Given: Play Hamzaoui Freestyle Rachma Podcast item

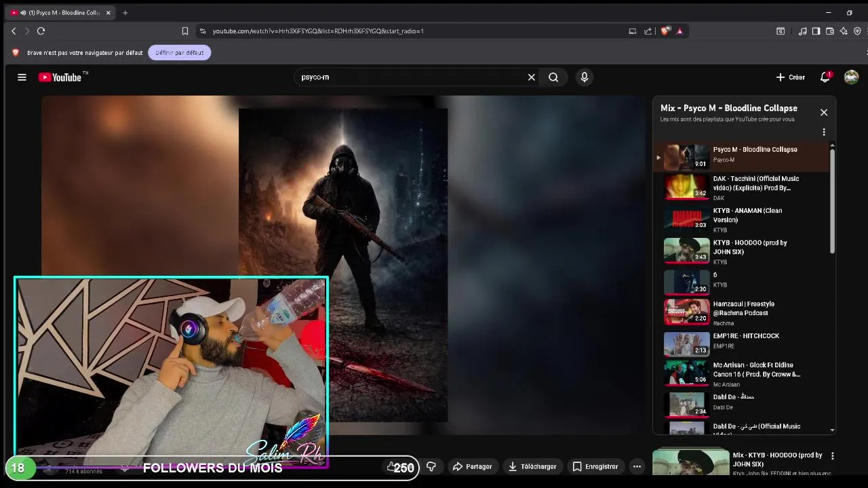Looking at the screenshot, I should [x=743, y=313].
